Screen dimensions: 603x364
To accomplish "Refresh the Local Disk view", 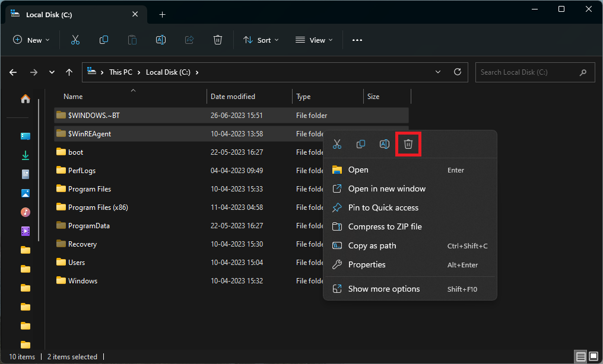I will point(458,72).
